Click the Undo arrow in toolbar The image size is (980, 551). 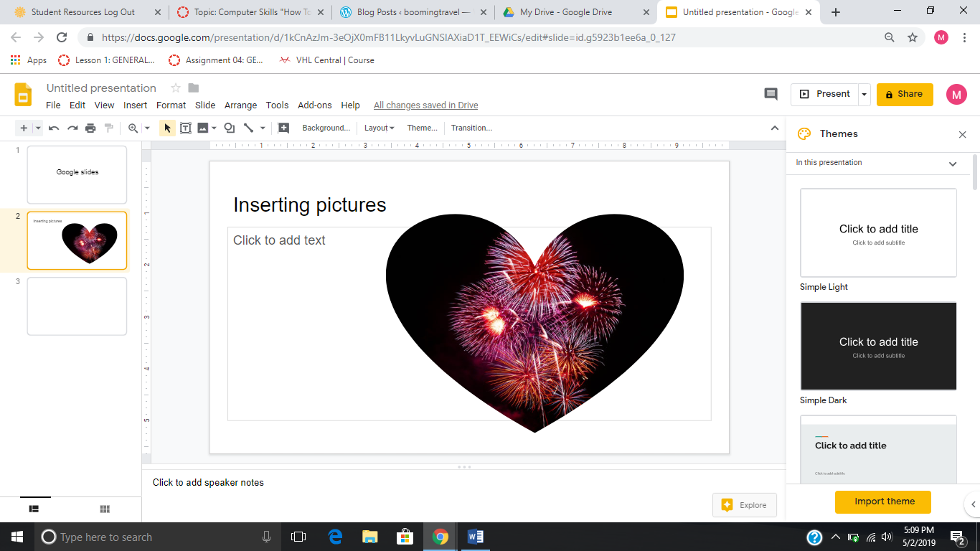tap(54, 128)
